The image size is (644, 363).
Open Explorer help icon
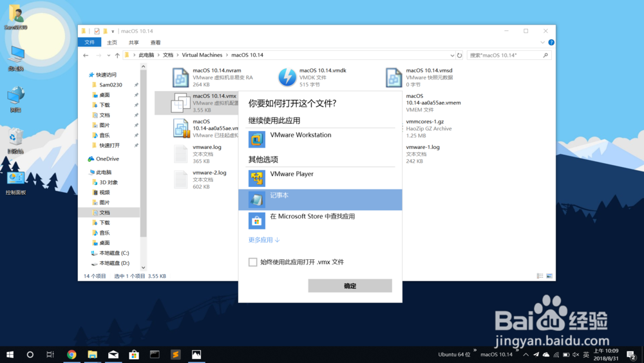click(x=551, y=43)
